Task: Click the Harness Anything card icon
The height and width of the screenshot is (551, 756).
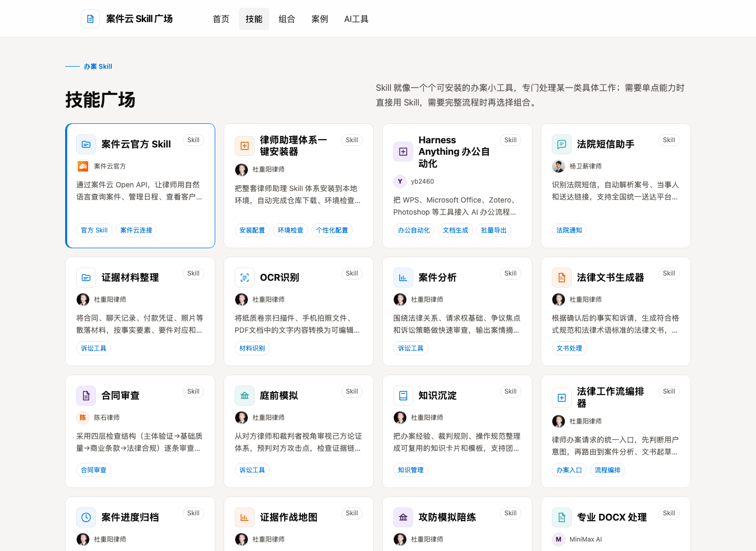Action: tap(403, 152)
